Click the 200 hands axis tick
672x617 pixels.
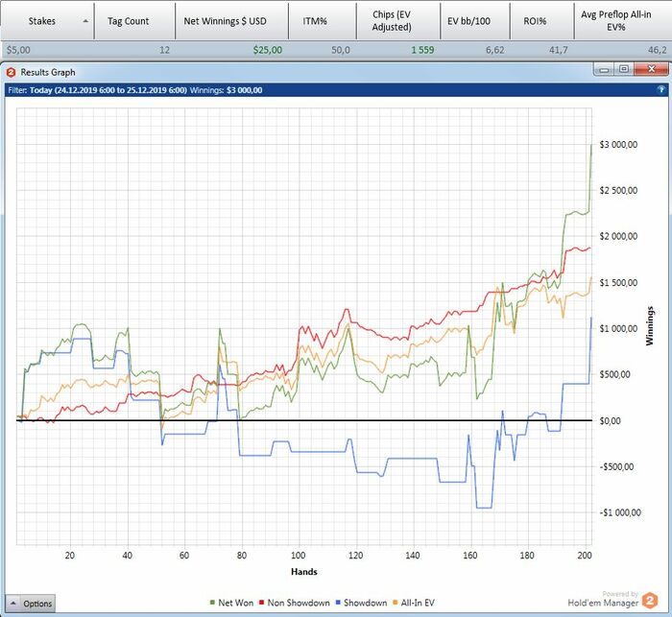coord(584,556)
